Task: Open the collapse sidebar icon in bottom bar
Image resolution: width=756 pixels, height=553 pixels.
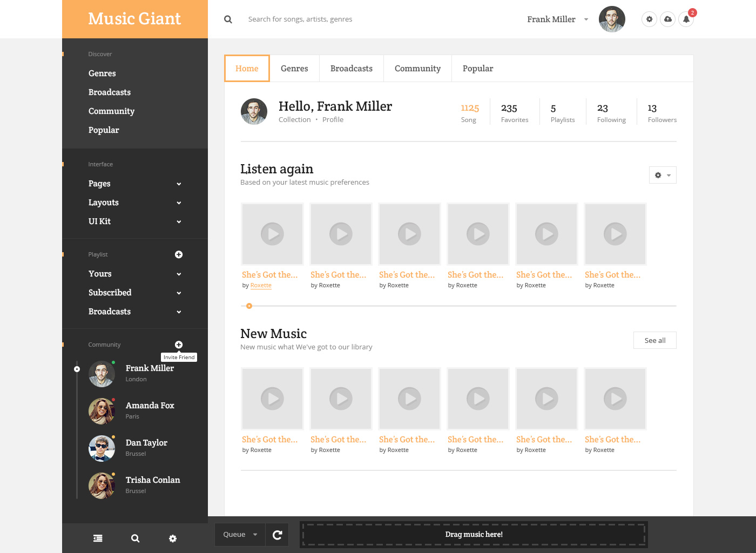Action: pyautogui.click(x=98, y=538)
